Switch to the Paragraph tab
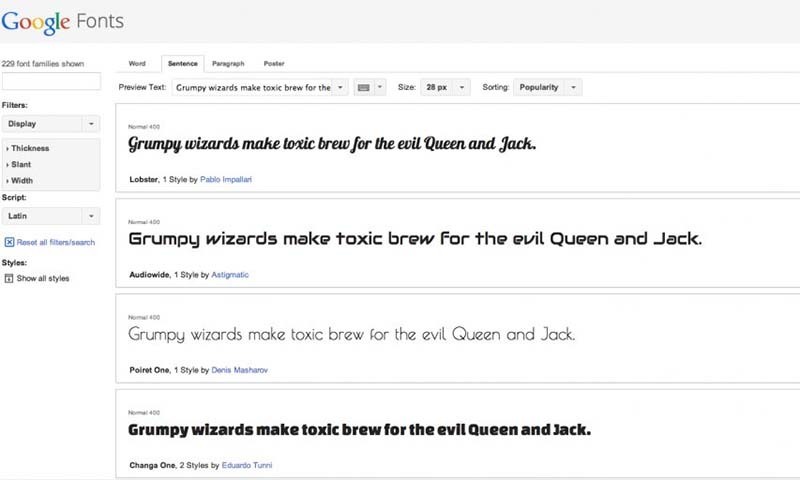 click(x=228, y=64)
